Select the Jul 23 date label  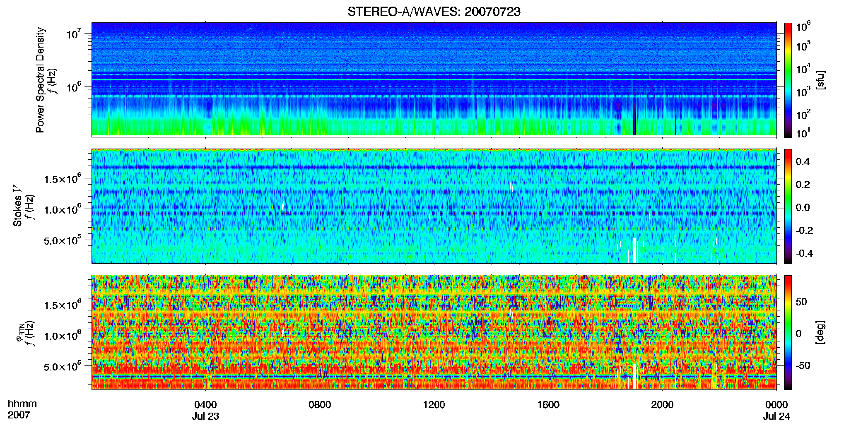coord(205,416)
